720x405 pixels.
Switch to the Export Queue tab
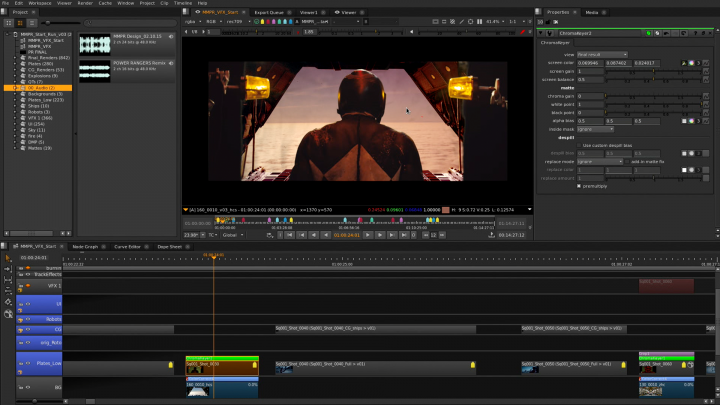pos(269,12)
